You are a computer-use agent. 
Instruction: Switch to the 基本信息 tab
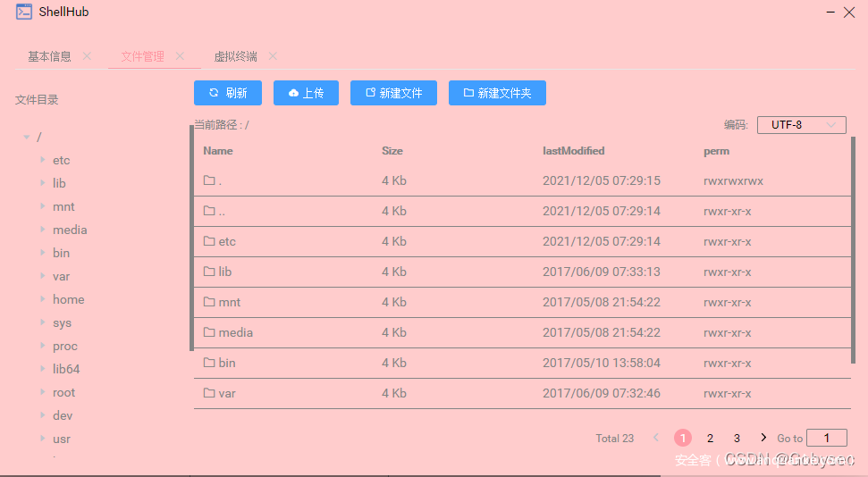(x=49, y=56)
